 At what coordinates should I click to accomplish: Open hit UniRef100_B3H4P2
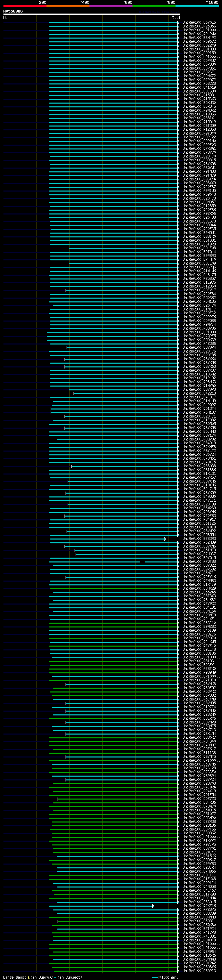[199, 38]
